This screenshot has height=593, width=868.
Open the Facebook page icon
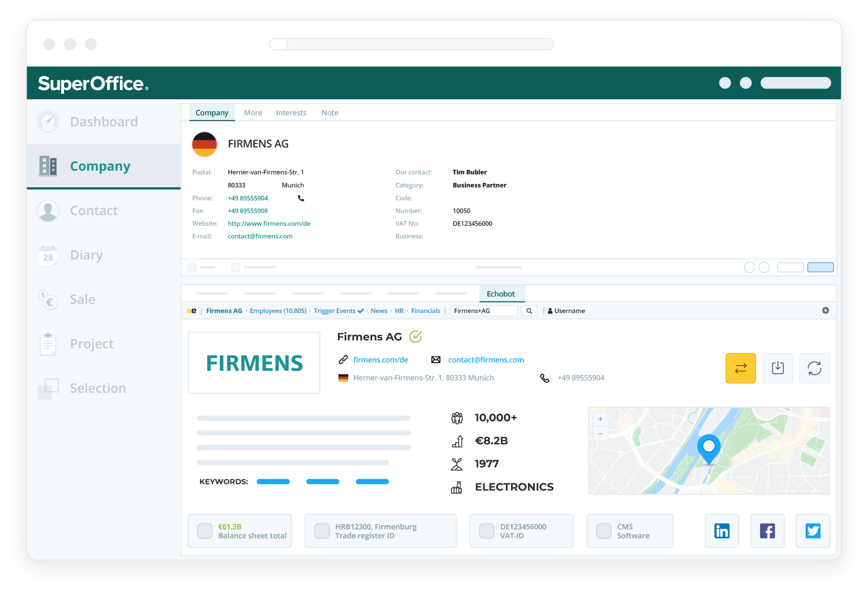(768, 531)
